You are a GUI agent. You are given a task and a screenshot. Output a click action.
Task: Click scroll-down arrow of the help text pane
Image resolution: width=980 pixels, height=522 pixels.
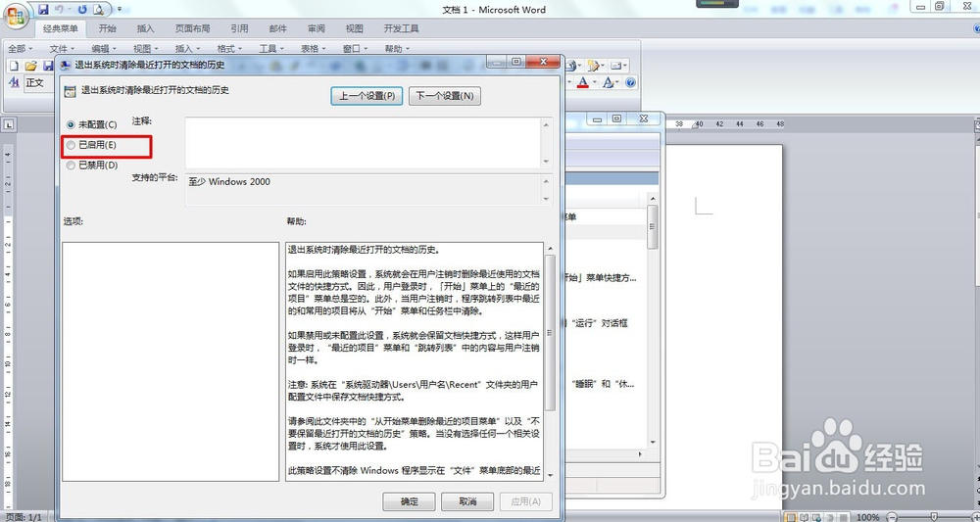coord(550,475)
